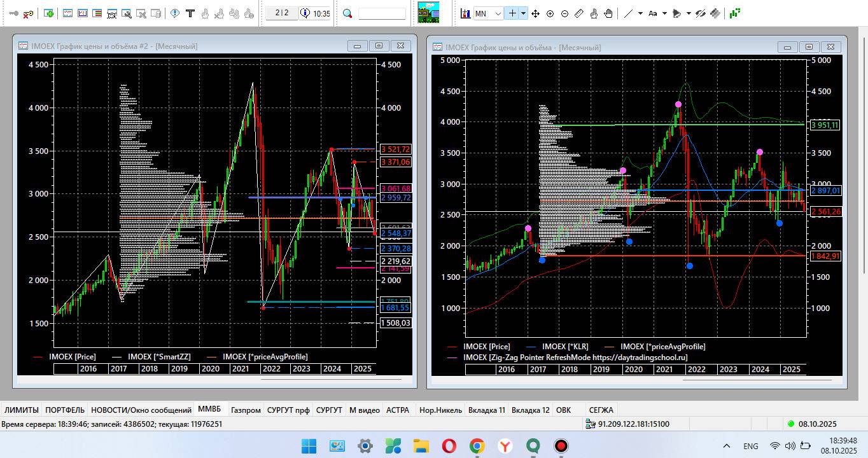Image resolution: width=868 pixels, height=458 pixels.
Task: Switch to the СЕГЖА tab
Action: click(x=601, y=410)
